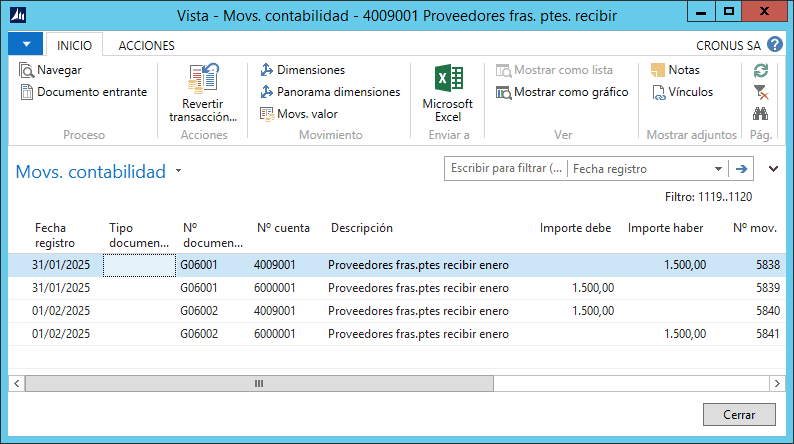Click the Descripción column header
Screen dimensions: 794x444
(x=362, y=228)
